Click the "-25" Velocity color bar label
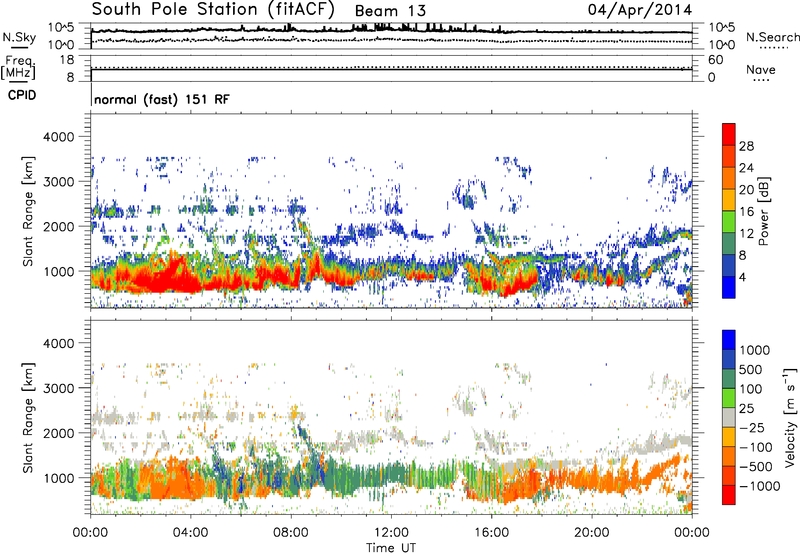This screenshot has height=554, width=800. [754, 428]
